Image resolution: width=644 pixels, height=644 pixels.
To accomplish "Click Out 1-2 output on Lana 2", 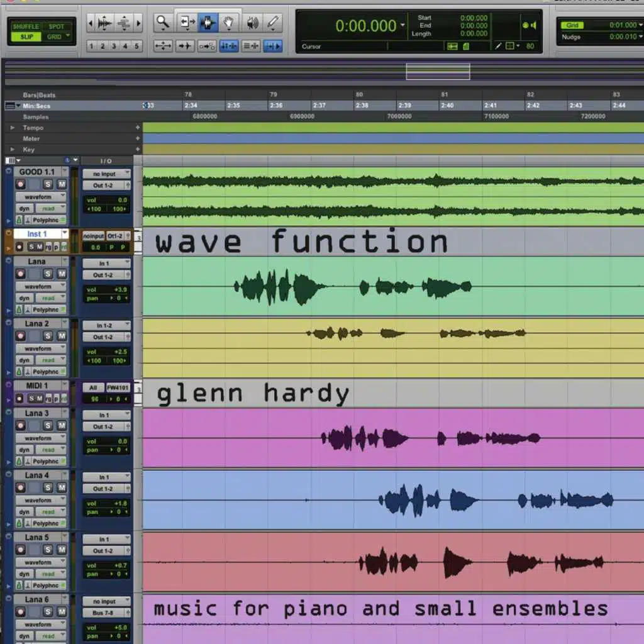I will [x=105, y=337].
